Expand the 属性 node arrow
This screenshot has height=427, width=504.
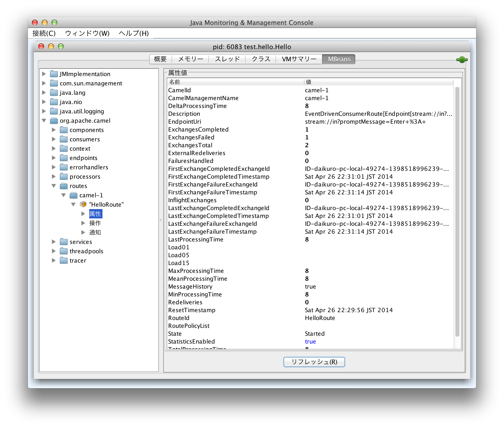(83, 213)
